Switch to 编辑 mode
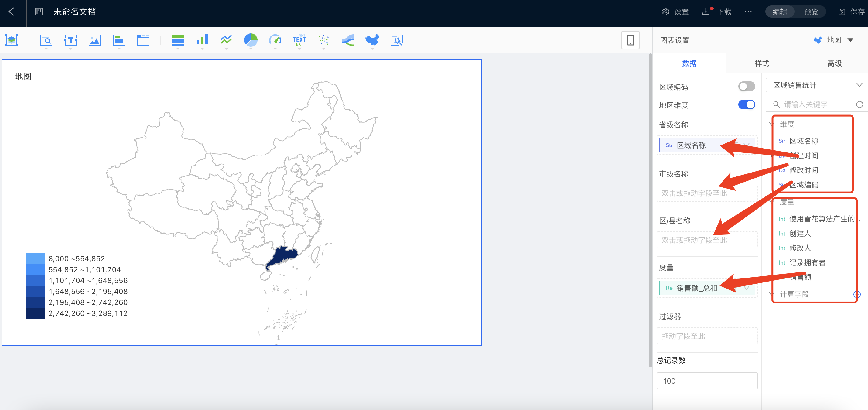This screenshot has height=410, width=868. [x=780, y=12]
